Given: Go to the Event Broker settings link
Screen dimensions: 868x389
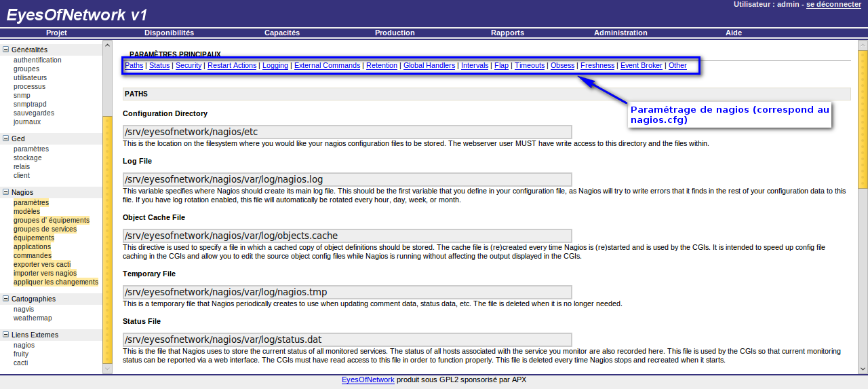Looking at the screenshot, I should [641, 66].
